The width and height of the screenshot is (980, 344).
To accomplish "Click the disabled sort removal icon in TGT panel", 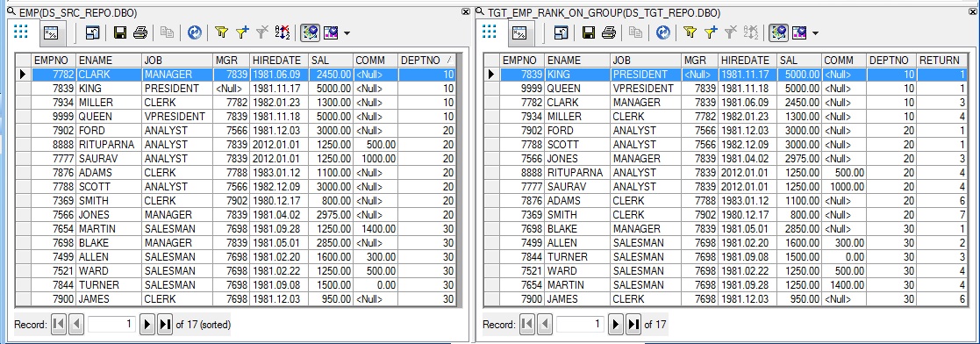I will click(x=751, y=32).
